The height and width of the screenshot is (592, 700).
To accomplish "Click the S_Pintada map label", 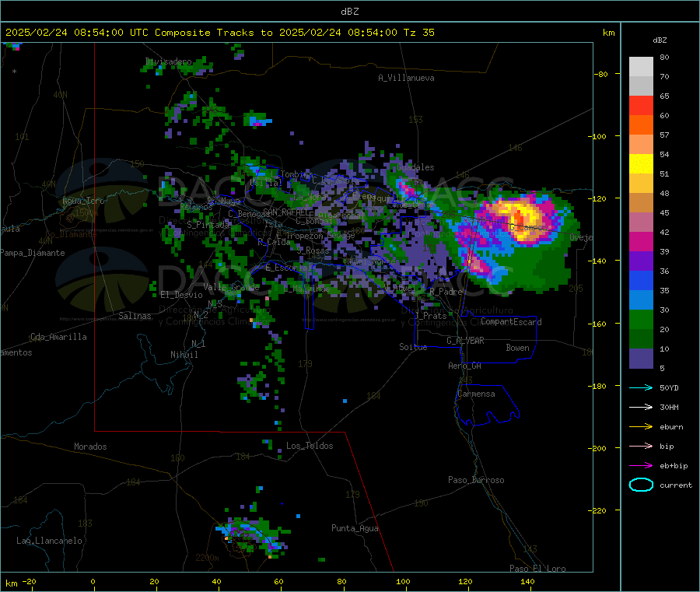I will coord(208,225).
